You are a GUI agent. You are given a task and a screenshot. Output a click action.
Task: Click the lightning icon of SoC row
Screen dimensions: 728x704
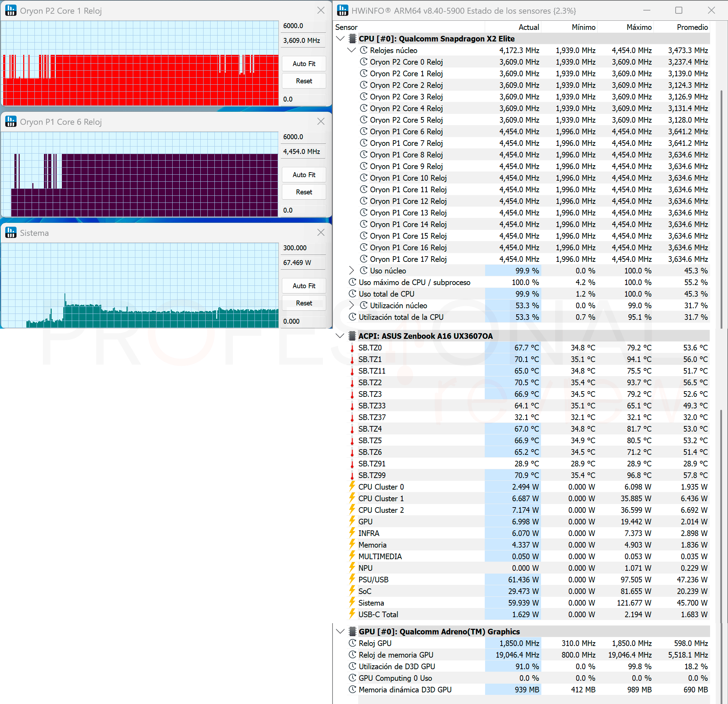(352, 591)
